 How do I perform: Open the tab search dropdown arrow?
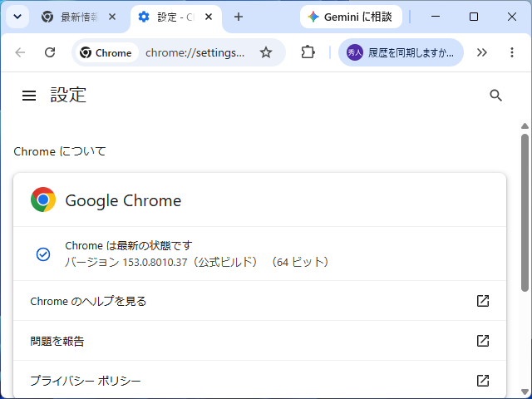(17, 17)
